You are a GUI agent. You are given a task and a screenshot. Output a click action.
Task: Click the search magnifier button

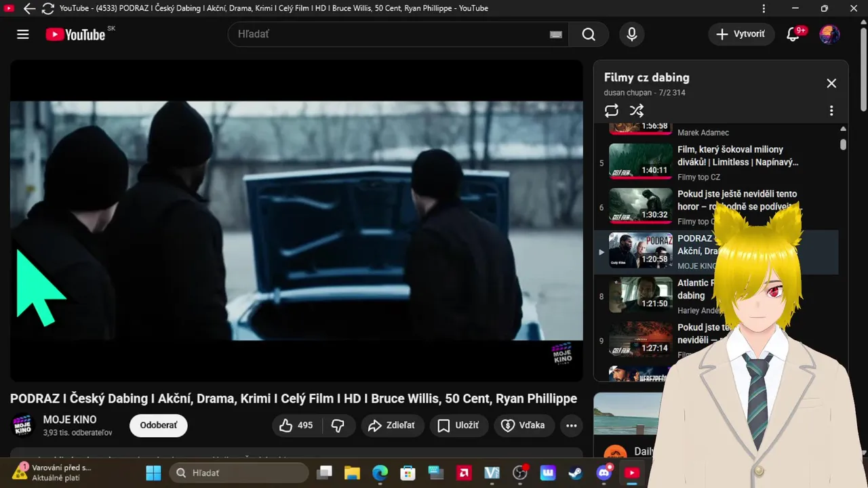pos(589,35)
